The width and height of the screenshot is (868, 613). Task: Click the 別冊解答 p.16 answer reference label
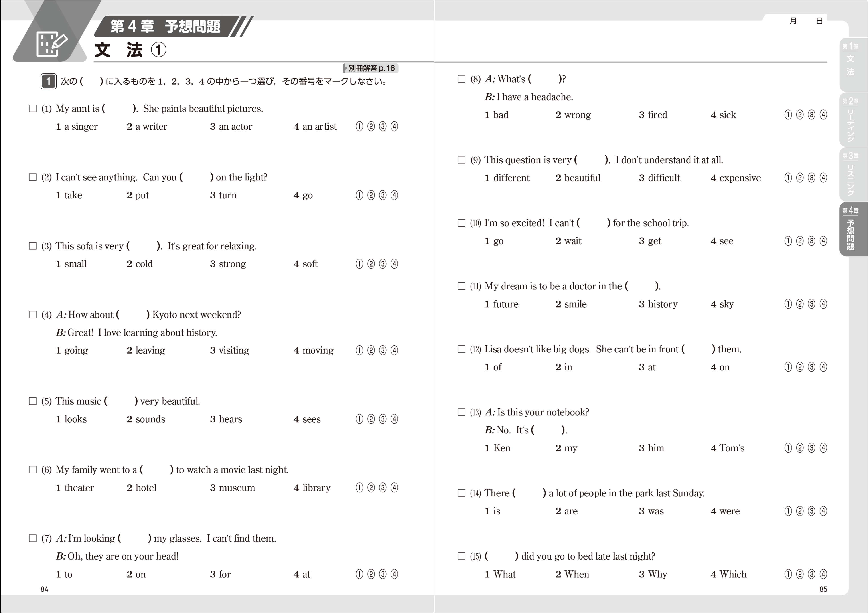pos(371,68)
